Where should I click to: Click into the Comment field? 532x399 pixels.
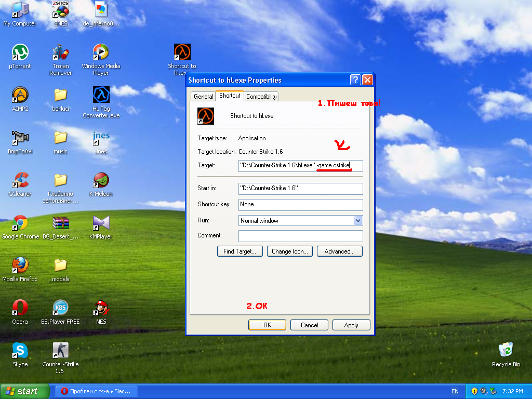pyautogui.click(x=301, y=236)
